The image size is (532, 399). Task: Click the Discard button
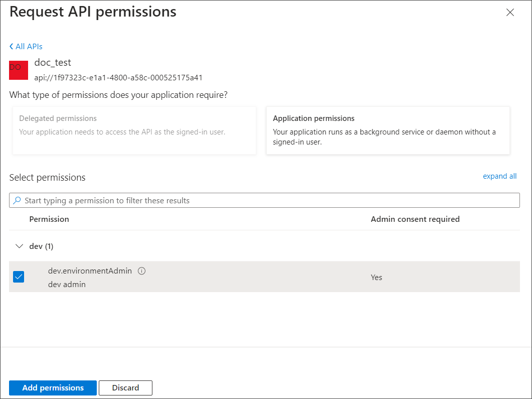pos(125,387)
